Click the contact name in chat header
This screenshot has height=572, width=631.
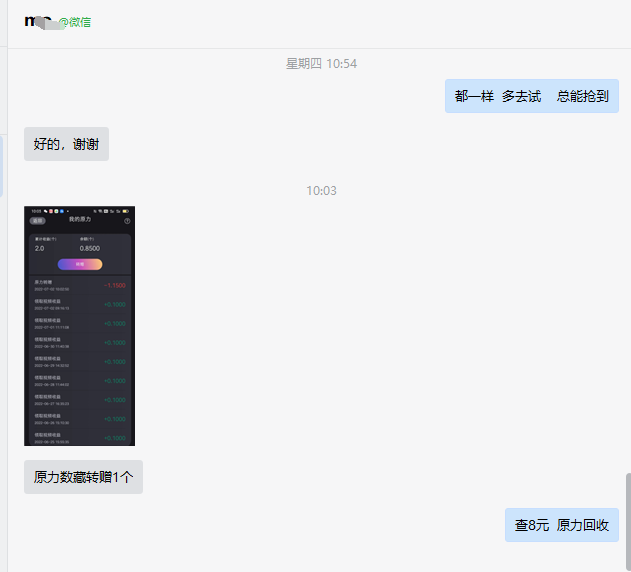click(40, 21)
